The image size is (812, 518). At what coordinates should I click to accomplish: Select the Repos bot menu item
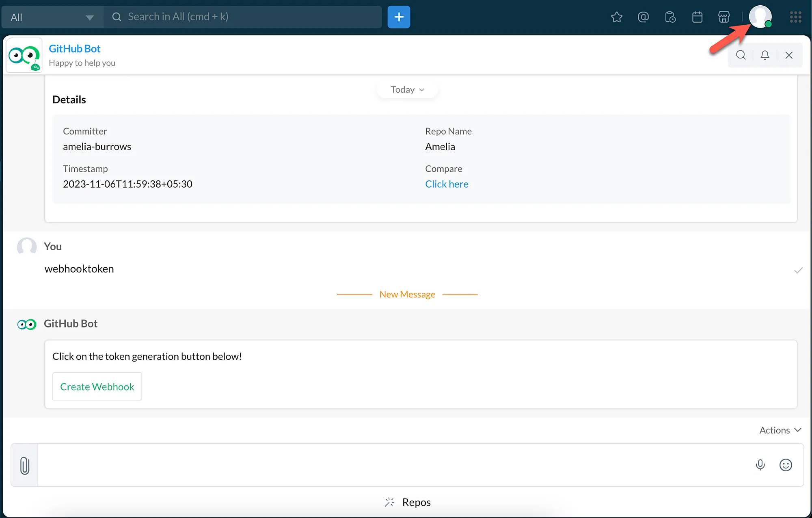click(408, 502)
